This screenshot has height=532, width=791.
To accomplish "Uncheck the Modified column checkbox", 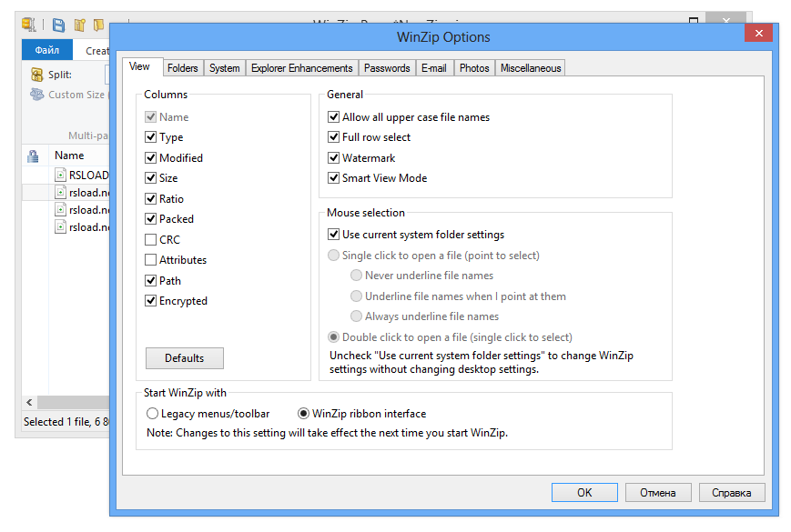I will point(150,157).
